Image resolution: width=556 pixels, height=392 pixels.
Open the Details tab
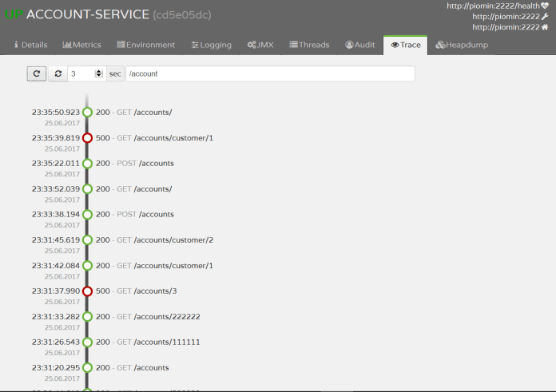click(x=31, y=45)
